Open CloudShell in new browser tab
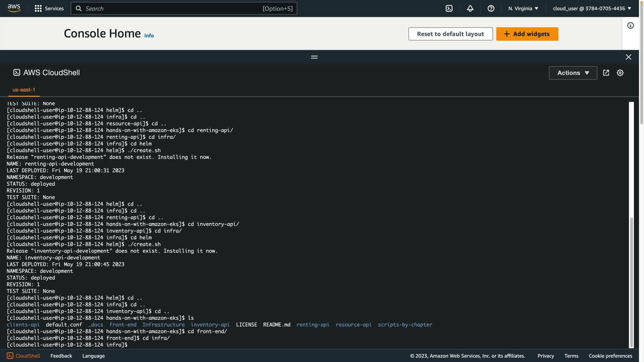Image resolution: width=644 pixels, height=362 pixels. (x=606, y=73)
